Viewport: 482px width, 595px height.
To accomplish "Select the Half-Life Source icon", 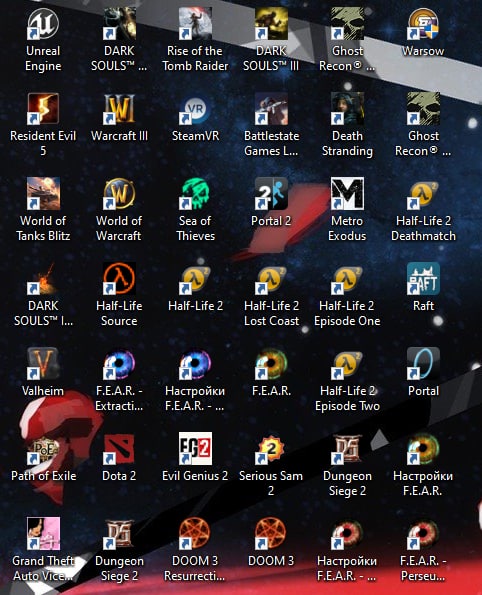I will pyautogui.click(x=119, y=279).
